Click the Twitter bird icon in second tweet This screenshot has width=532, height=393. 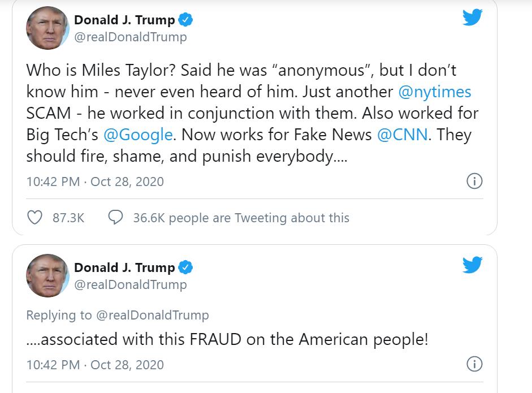pyautogui.click(x=472, y=265)
